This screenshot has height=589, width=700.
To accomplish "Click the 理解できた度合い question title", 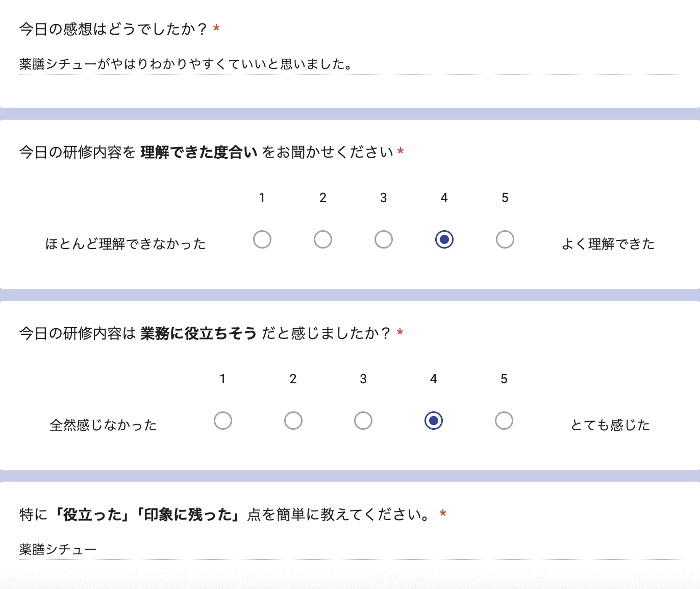I will pos(209,151).
